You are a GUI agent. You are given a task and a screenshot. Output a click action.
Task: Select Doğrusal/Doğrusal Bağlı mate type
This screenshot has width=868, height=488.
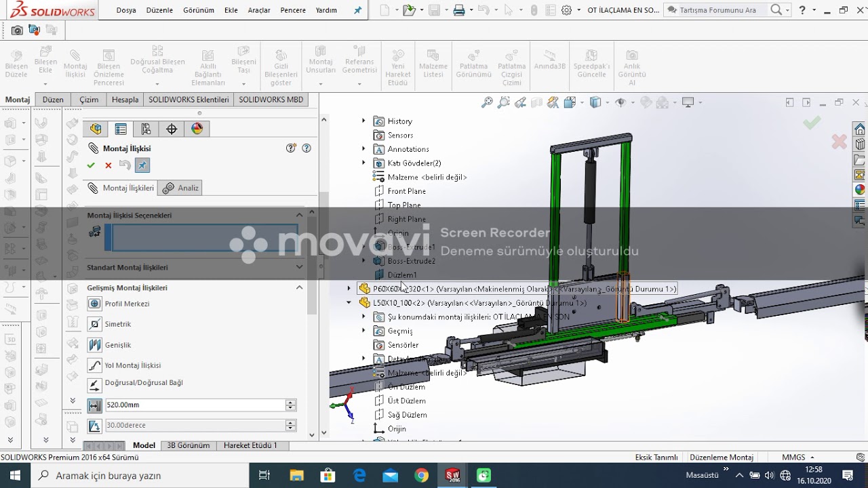pyautogui.click(x=94, y=385)
